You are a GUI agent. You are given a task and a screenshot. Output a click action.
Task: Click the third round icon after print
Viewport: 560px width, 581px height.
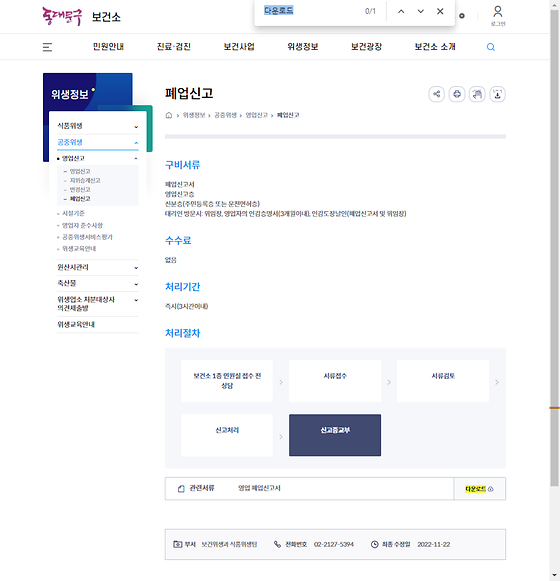pos(477,94)
